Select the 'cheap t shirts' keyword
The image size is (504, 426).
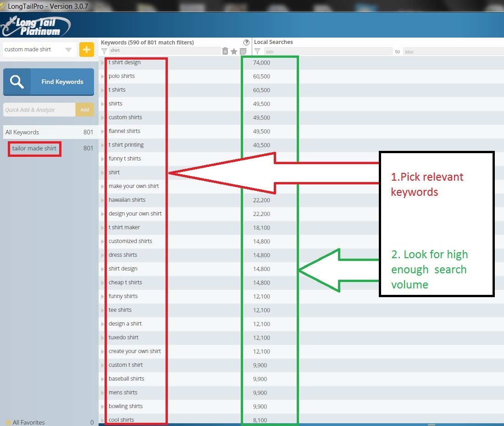[125, 282]
